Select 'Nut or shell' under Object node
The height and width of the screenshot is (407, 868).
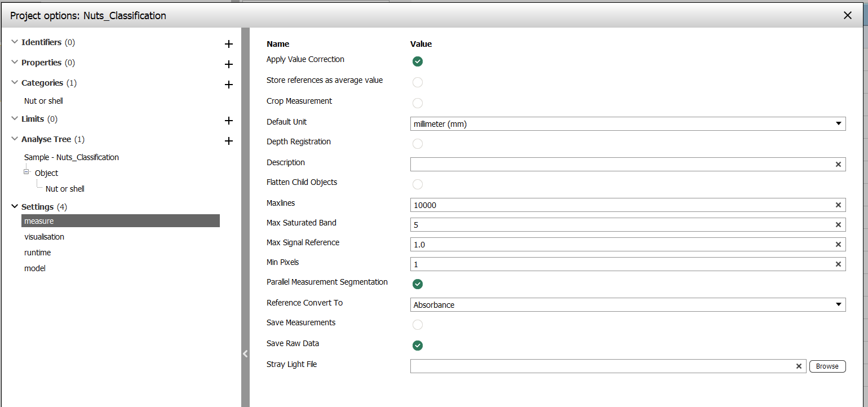65,189
